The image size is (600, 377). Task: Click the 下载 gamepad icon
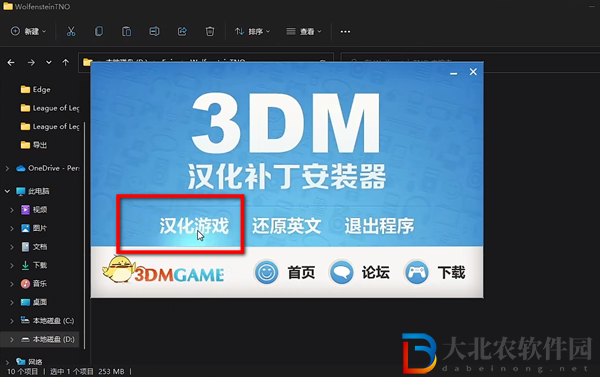coord(416,273)
